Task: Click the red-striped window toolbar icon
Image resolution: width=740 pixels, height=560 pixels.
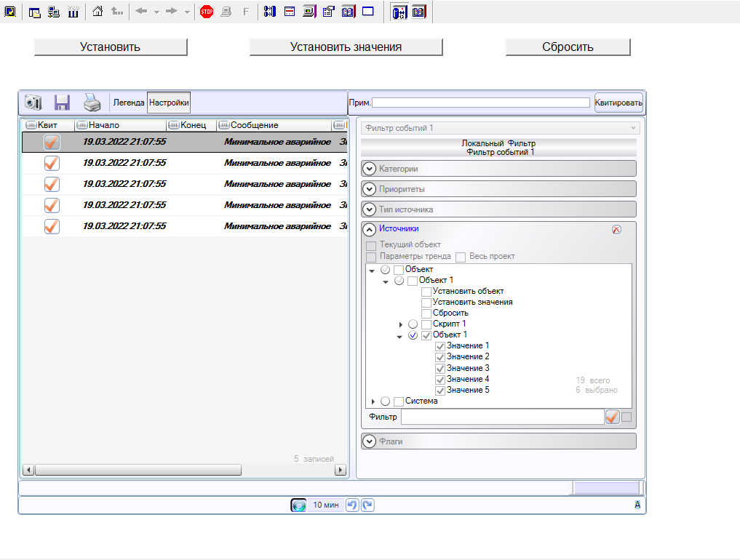Action: [290, 12]
